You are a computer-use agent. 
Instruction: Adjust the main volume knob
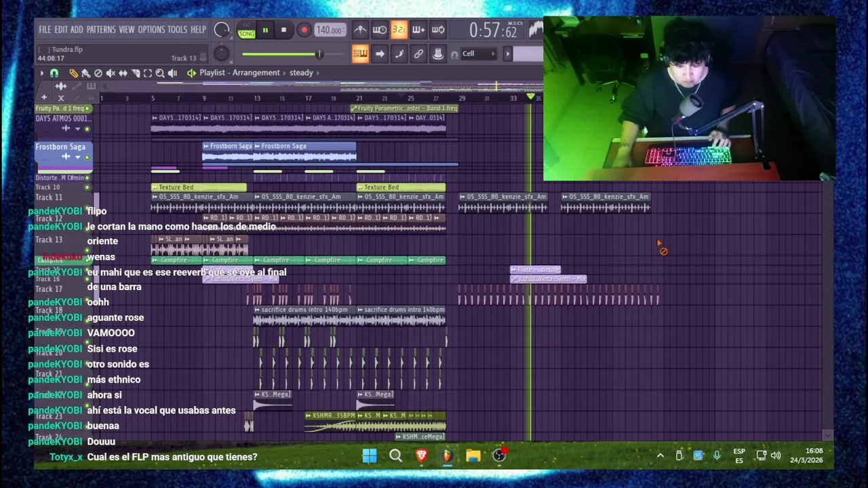click(222, 30)
